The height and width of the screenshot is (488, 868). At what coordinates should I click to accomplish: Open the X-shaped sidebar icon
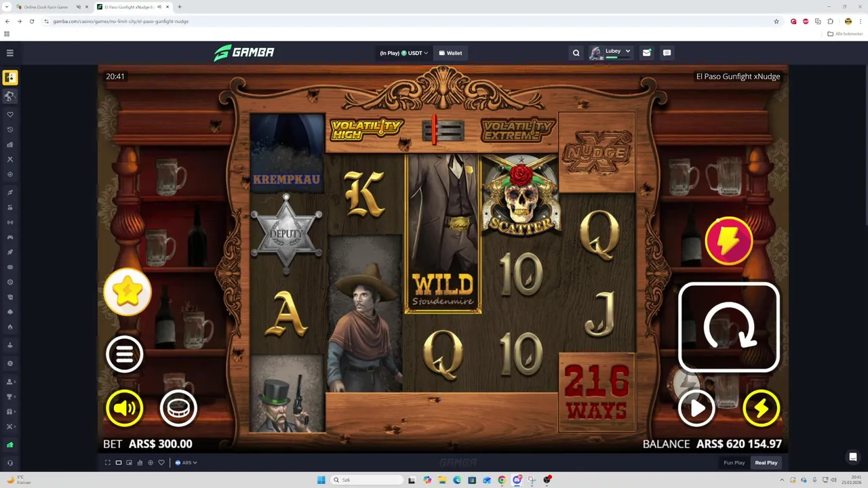9,159
